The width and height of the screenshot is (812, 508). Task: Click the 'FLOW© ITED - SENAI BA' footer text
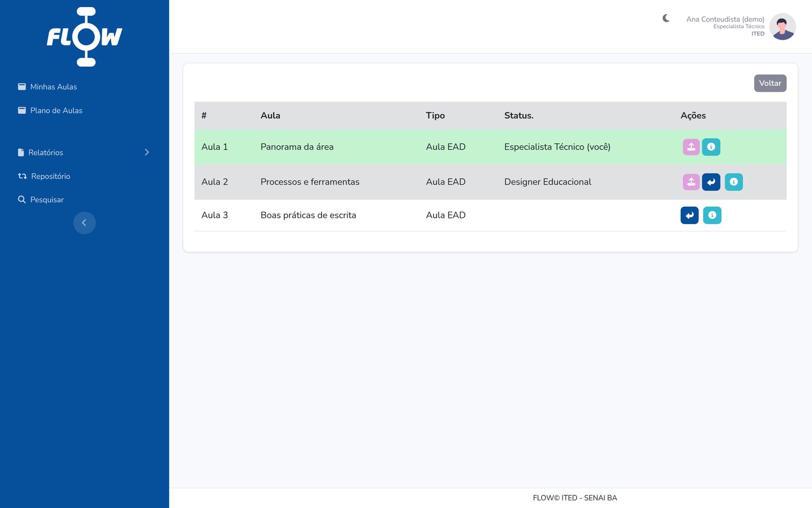click(x=575, y=498)
